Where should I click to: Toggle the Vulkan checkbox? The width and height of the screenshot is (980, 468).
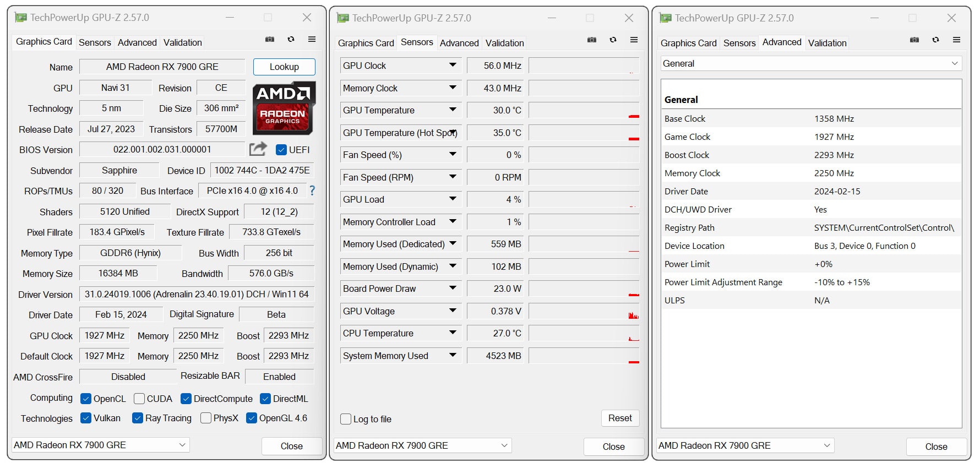(x=86, y=418)
